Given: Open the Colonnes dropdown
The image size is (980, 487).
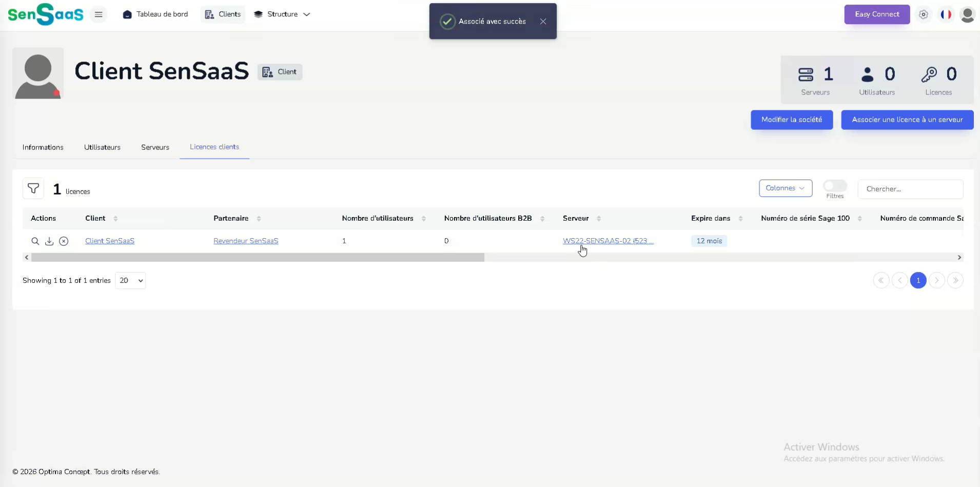Looking at the screenshot, I should (786, 188).
